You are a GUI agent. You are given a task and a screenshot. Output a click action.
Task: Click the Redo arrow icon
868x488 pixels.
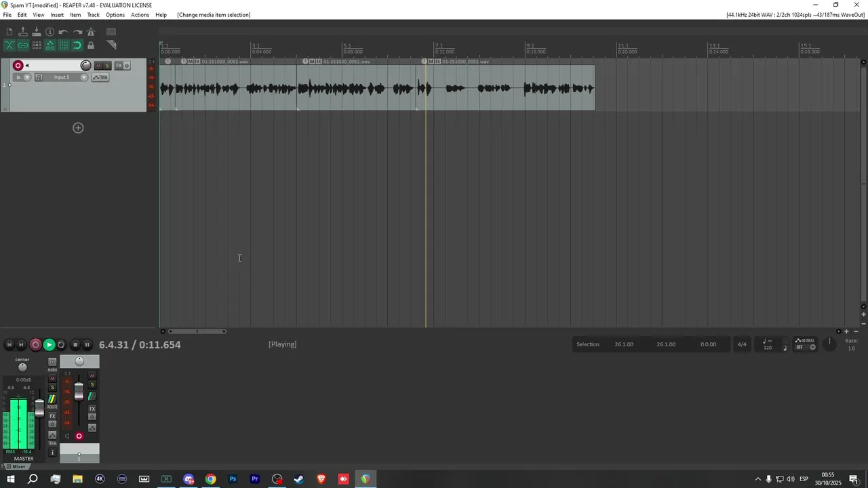(x=77, y=32)
